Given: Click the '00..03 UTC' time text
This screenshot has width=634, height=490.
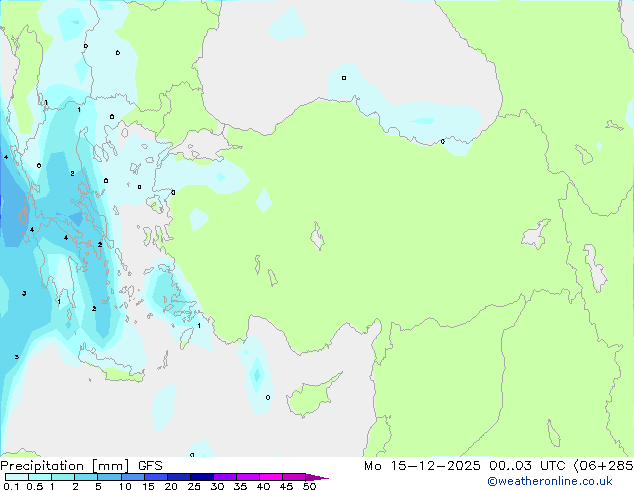Looking at the screenshot, I should point(527,466).
